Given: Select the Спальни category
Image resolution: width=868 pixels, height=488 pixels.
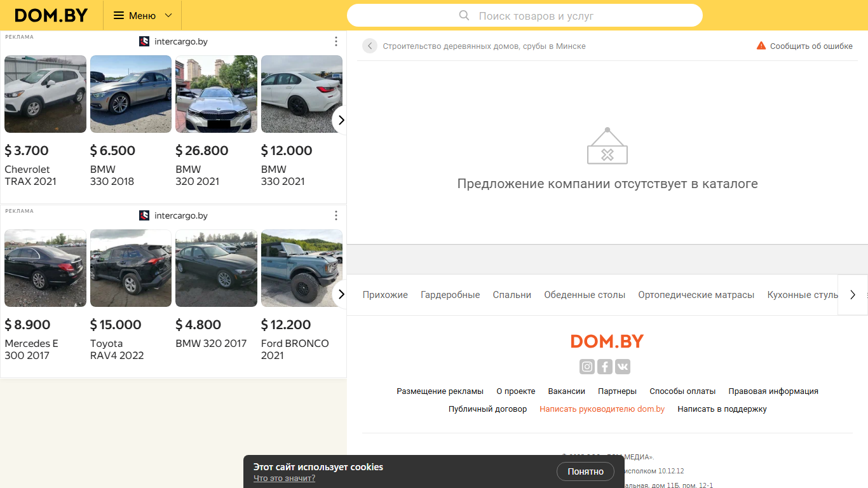Looking at the screenshot, I should (512, 295).
